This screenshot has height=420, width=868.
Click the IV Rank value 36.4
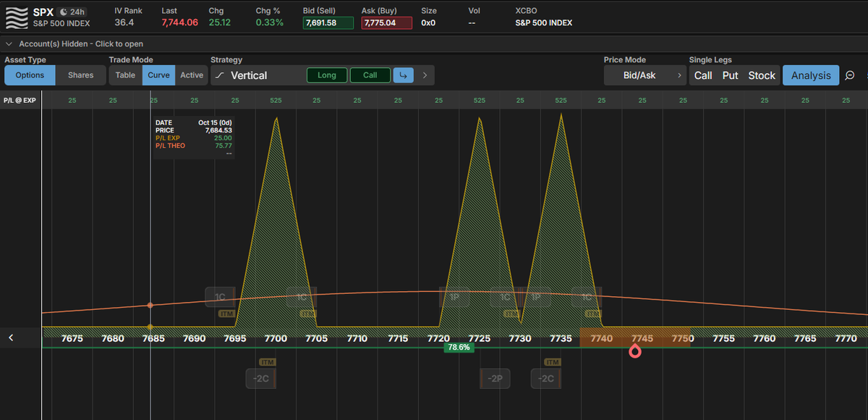click(x=124, y=23)
